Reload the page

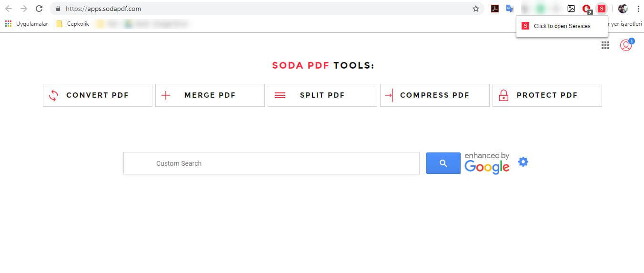pyautogui.click(x=40, y=9)
